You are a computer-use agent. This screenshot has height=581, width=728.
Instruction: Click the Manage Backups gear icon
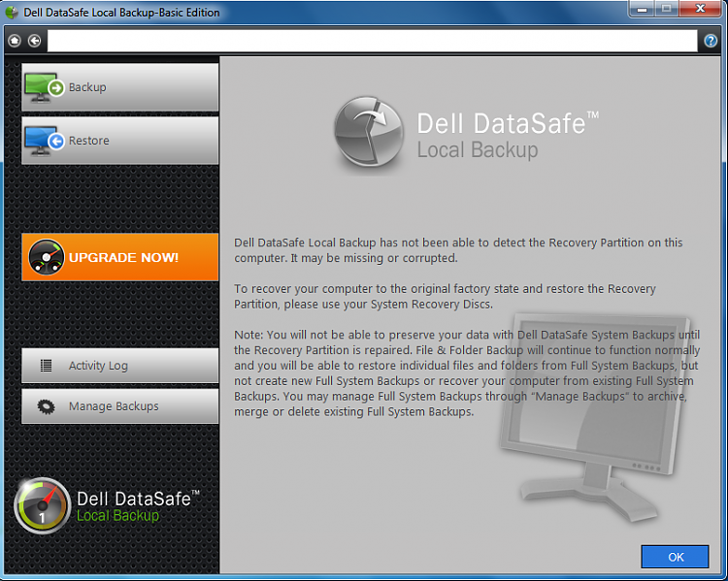pos(46,406)
